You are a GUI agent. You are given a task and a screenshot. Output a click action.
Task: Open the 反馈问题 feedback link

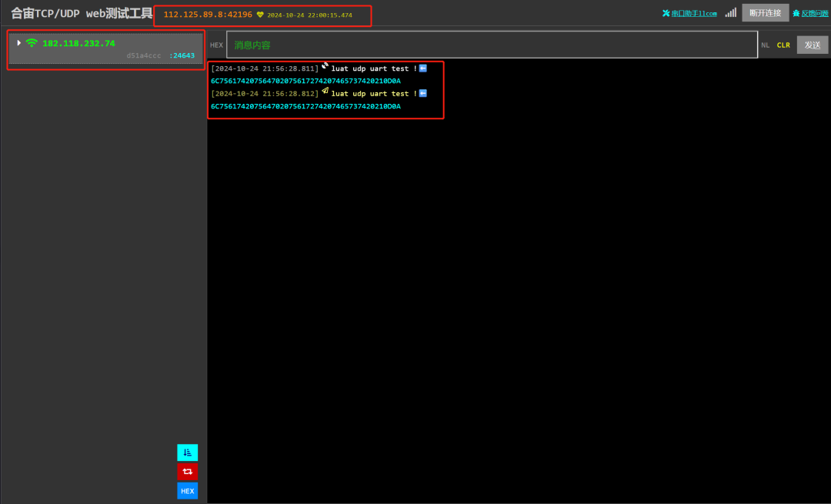[x=815, y=13]
